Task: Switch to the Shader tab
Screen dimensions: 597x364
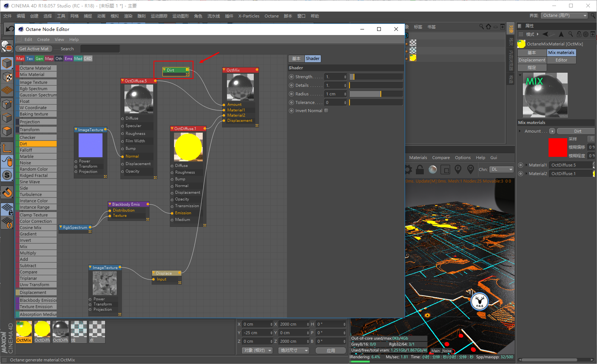Action: pos(312,58)
